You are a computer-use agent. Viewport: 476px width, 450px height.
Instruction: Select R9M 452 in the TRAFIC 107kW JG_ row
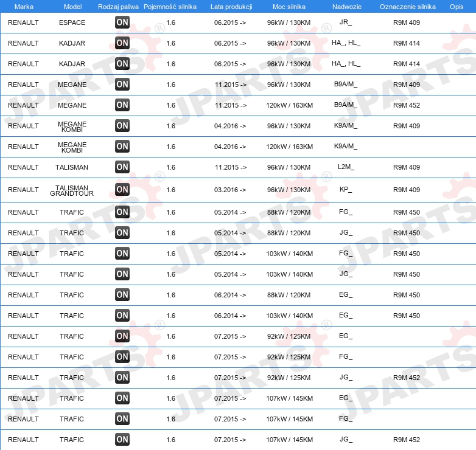click(407, 440)
